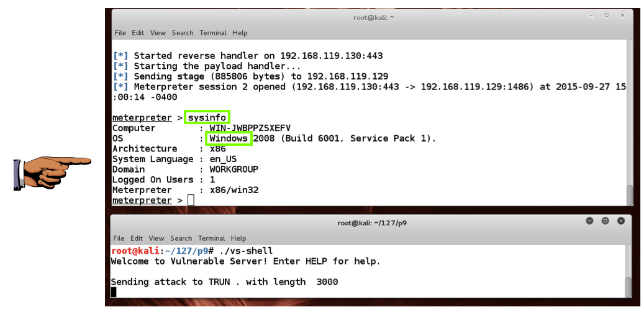
Task: Minimize the top root@kali: ~ terminal window
Action: point(591,15)
